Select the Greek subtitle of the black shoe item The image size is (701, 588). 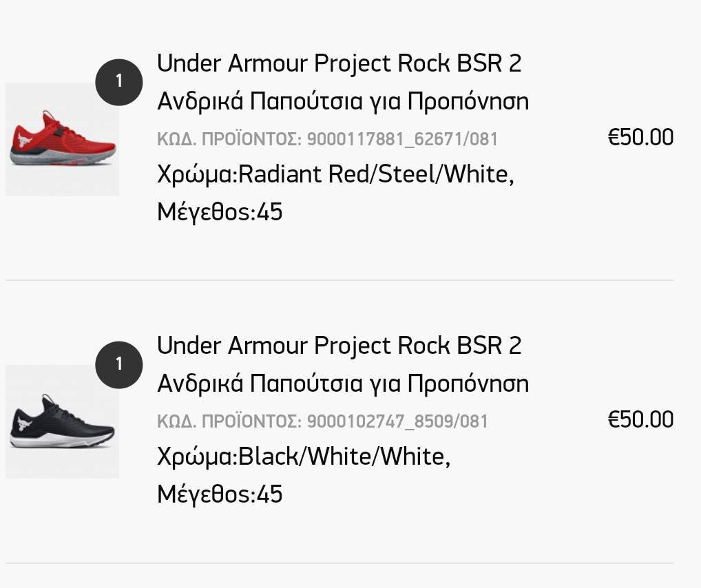(343, 384)
